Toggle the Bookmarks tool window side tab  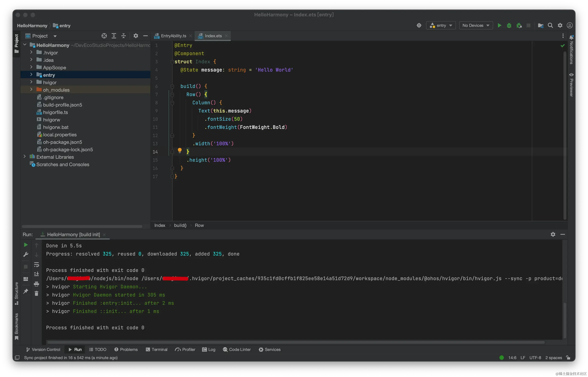pos(16,327)
